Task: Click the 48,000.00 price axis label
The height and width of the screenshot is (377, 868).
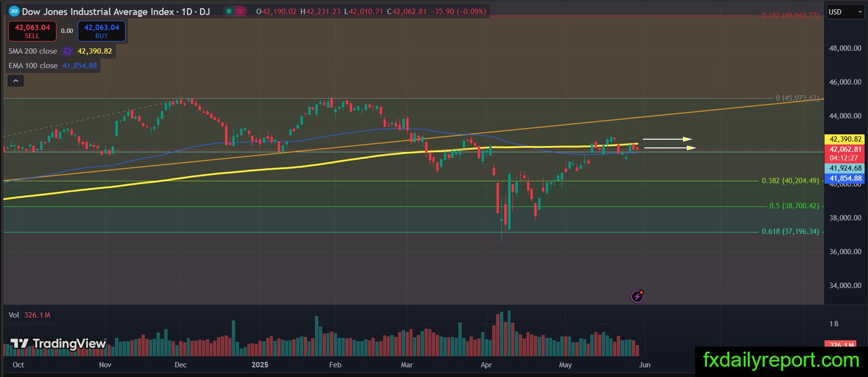Action: [x=845, y=48]
